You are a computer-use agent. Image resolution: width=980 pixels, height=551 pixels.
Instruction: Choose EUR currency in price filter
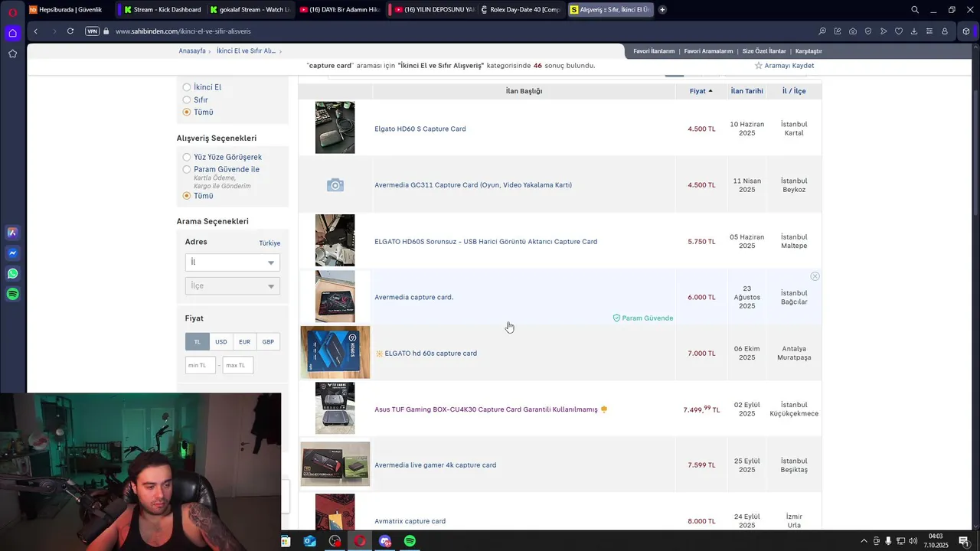(x=244, y=342)
